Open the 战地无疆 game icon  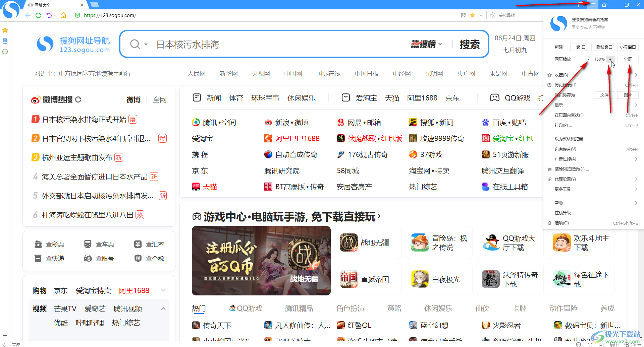tap(348, 242)
